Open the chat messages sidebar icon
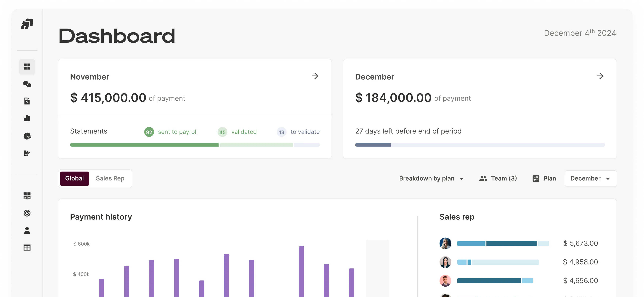The image size is (644, 297). 27,84
